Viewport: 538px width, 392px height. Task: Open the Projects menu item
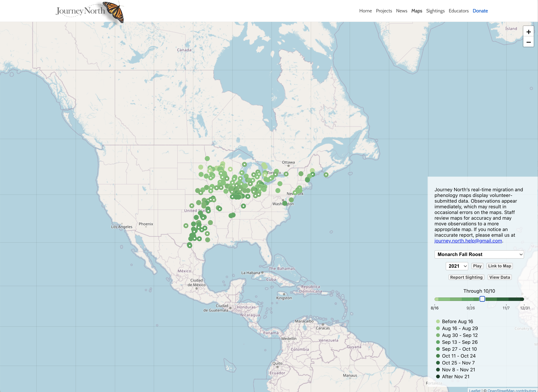pos(384,11)
